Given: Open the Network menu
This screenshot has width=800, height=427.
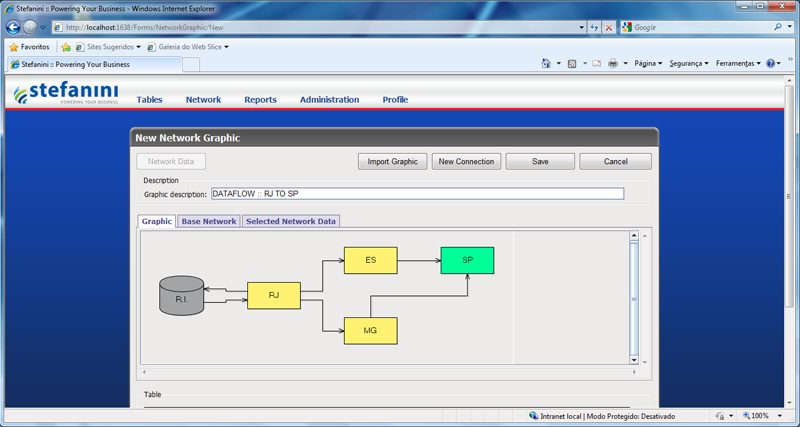Looking at the screenshot, I should (x=203, y=100).
